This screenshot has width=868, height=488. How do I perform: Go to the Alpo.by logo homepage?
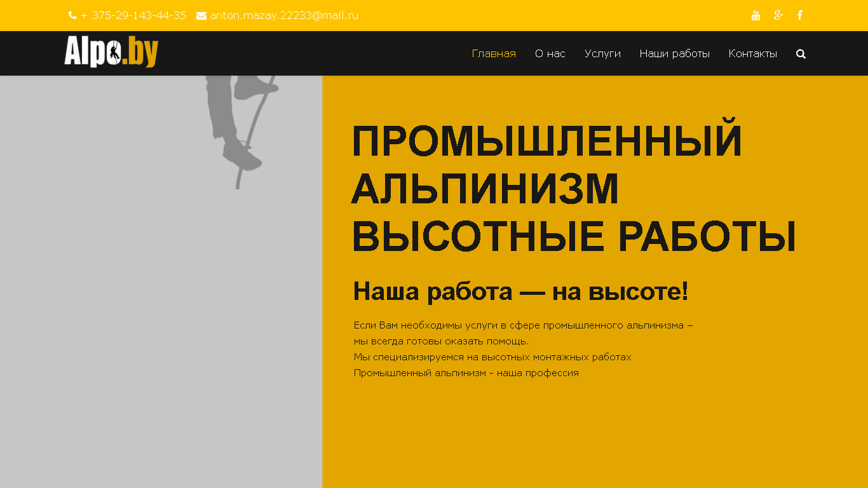coord(111,52)
